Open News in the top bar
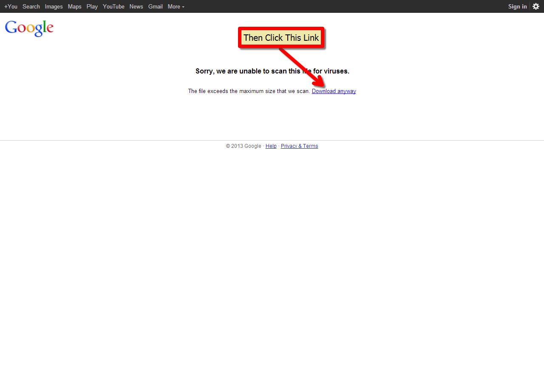544x392 pixels. pos(136,6)
